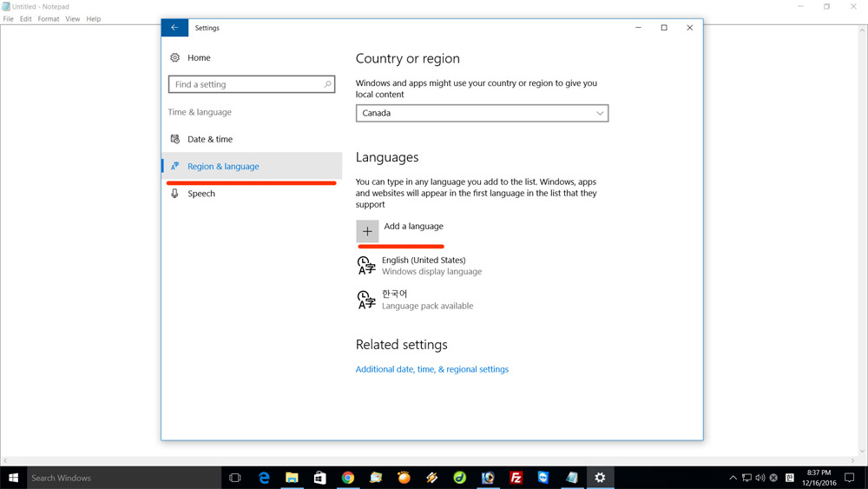Click the Search Windows taskbar box
Viewport: 868px width, 489px height.
[124, 478]
